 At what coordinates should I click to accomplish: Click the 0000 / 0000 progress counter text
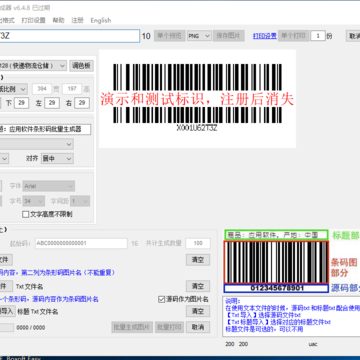[31, 328]
